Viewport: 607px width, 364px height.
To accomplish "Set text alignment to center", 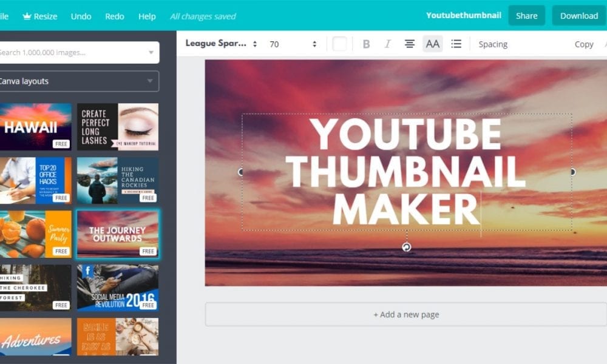I will click(x=410, y=44).
